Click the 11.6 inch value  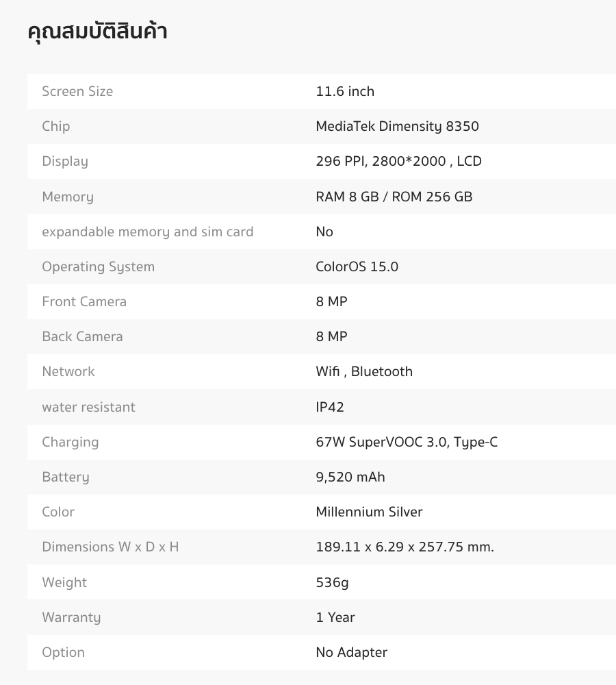345,91
